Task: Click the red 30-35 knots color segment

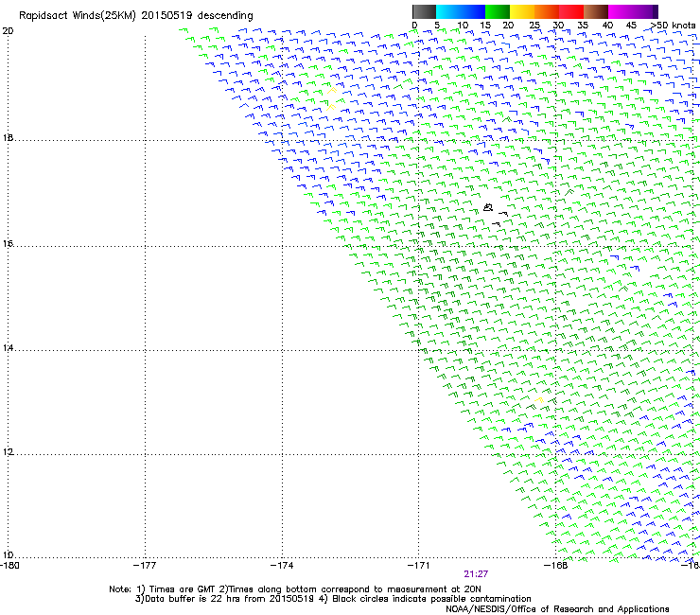Action: [x=571, y=11]
